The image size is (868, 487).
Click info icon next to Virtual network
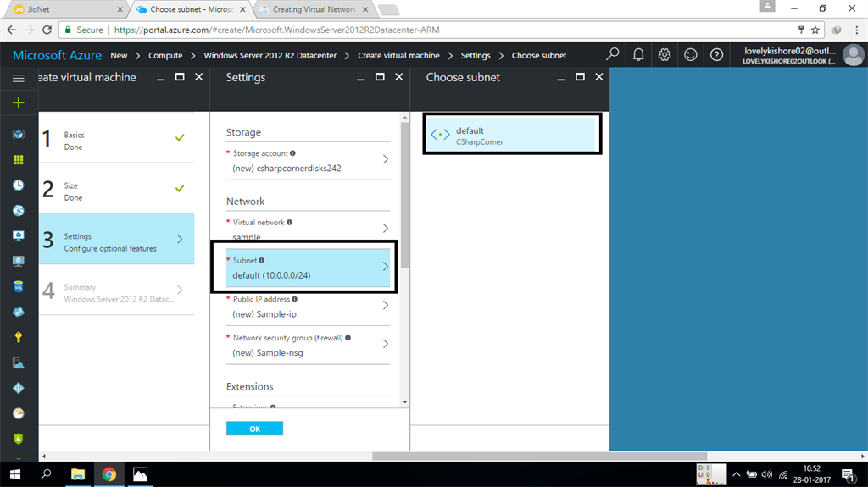[290, 223]
